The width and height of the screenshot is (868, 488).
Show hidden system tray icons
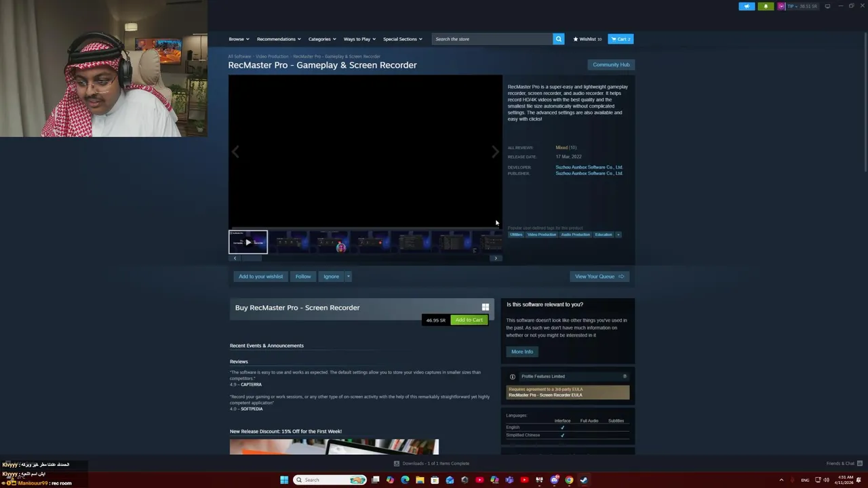(781, 480)
